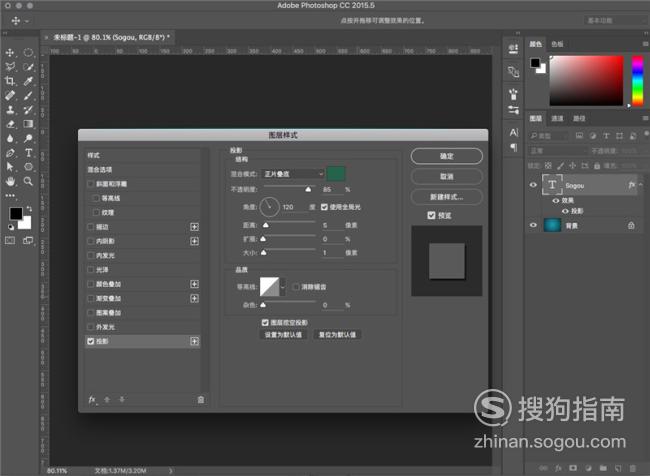Select the 颜色 color panel tab
650x476 pixels.
click(535, 44)
